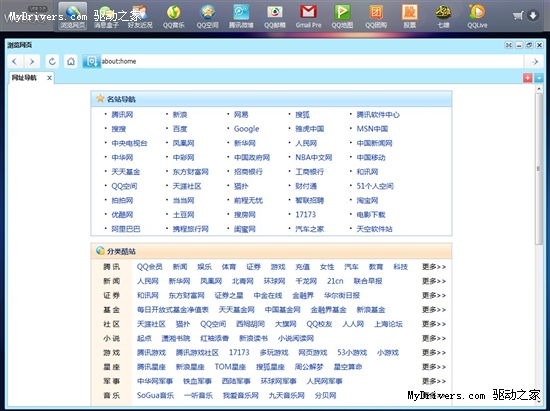The height and width of the screenshot is (411, 550).
Task: Go to the home page icon
Action: point(71,61)
